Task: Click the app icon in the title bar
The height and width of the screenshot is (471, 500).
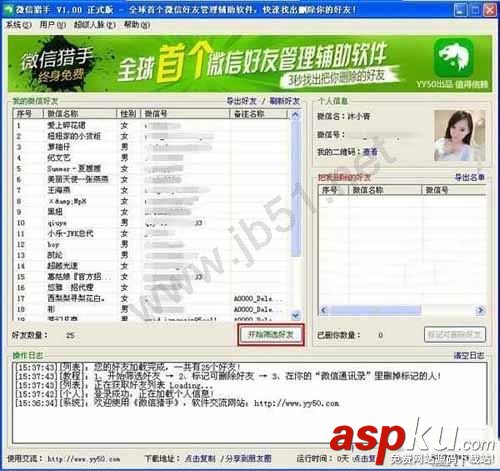Action: (x=7, y=9)
